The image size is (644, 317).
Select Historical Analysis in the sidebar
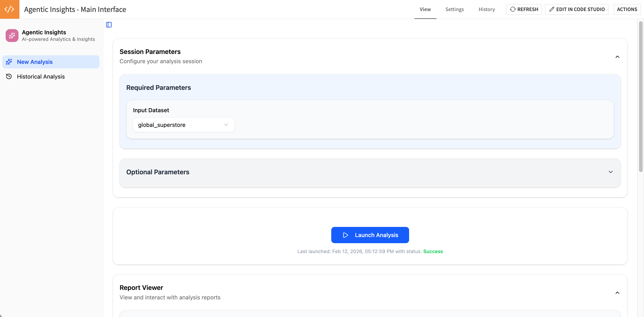click(x=41, y=76)
